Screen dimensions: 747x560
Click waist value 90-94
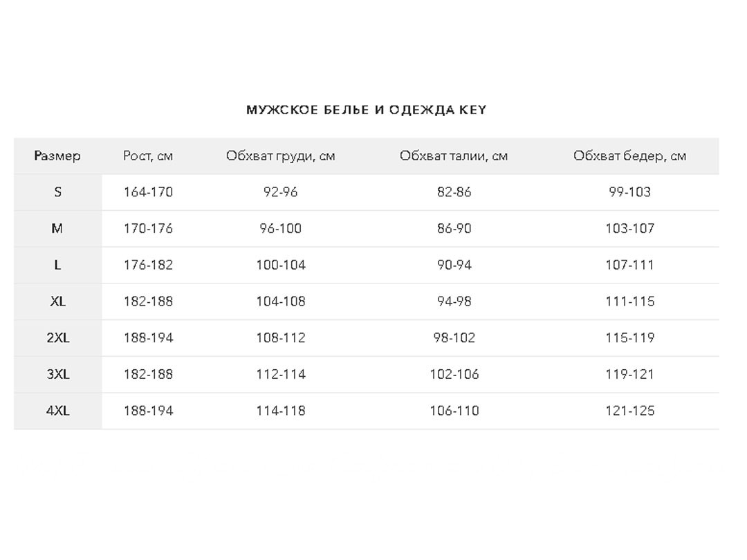(x=454, y=265)
